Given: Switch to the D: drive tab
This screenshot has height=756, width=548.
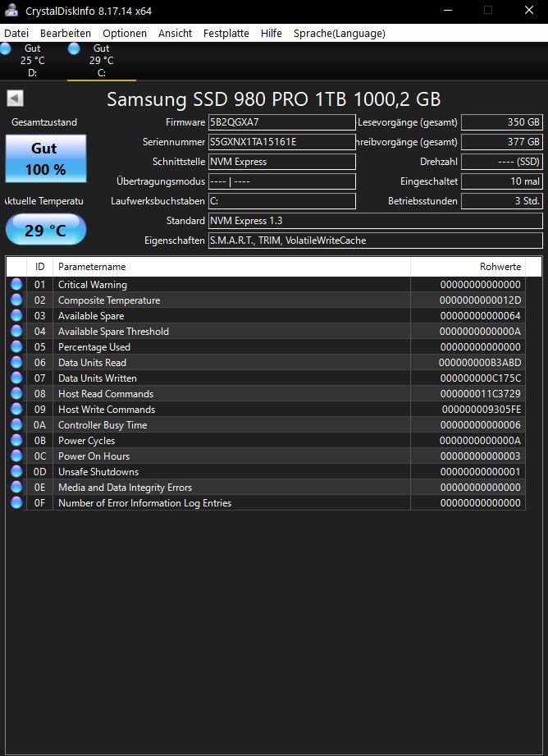Looking at the screenshot, I should pos(33,61).
